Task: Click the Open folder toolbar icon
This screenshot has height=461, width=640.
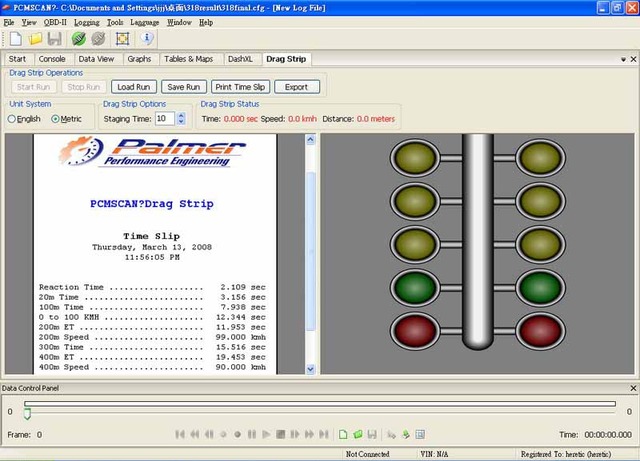Action: pyautogui.click(x=35, y=39)
